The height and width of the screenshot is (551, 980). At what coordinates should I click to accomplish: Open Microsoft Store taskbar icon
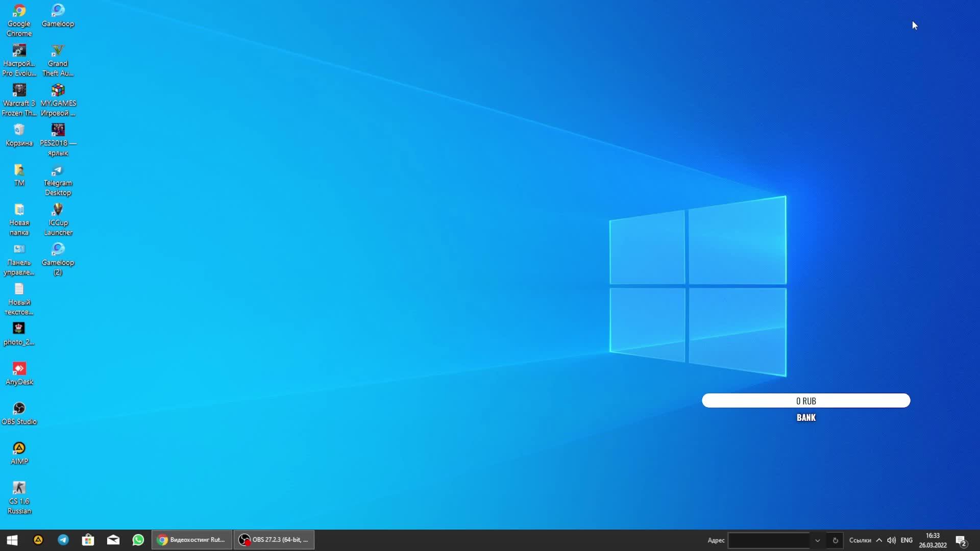coord(88,540)
